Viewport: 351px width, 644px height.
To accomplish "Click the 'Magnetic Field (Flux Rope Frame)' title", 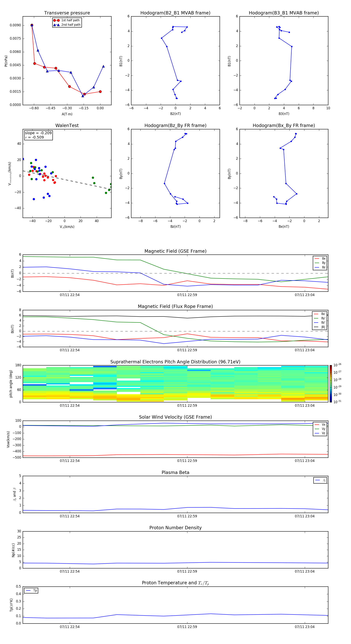I will click(175, 307).
